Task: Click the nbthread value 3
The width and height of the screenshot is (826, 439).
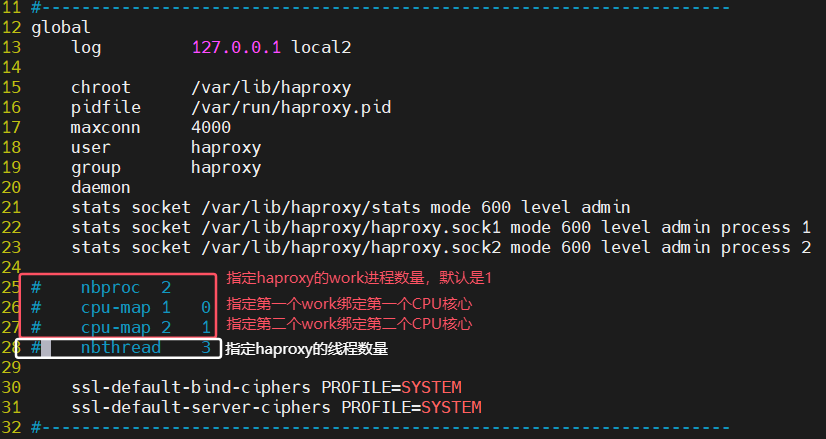Action: [x=206, y=348]
